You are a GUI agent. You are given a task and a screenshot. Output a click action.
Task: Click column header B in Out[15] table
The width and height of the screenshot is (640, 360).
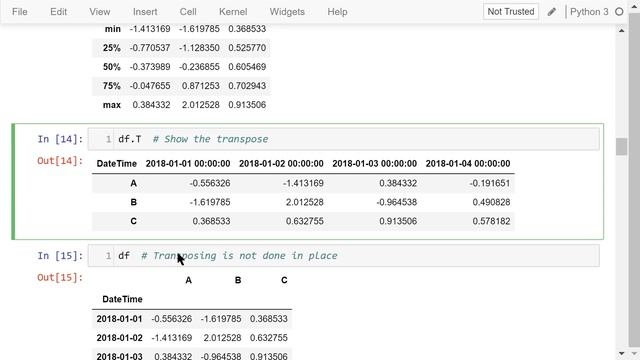238,280
